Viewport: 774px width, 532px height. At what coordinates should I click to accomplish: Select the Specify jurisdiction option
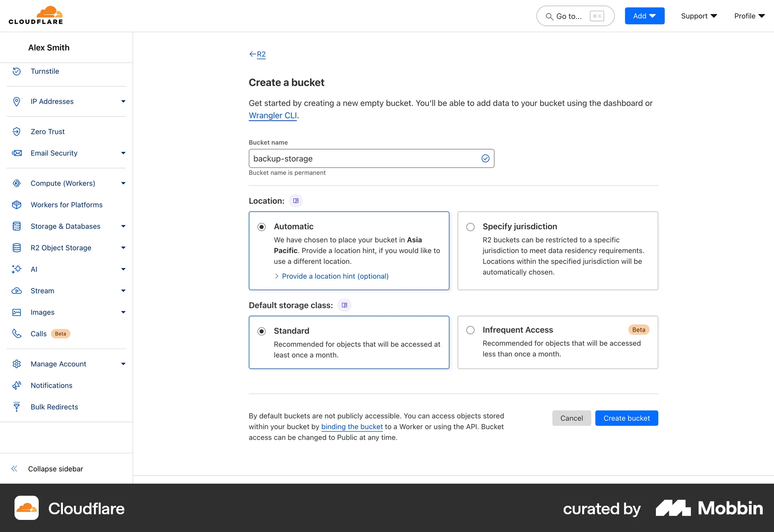pyautogui.click(x=470, y=227)
